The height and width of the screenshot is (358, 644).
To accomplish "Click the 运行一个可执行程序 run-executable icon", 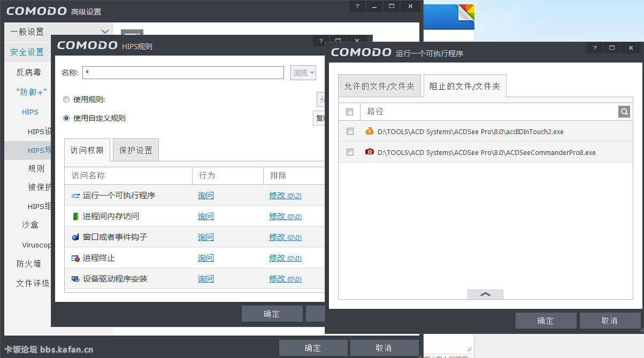I will pyautogui.click(x=75, y=196).
